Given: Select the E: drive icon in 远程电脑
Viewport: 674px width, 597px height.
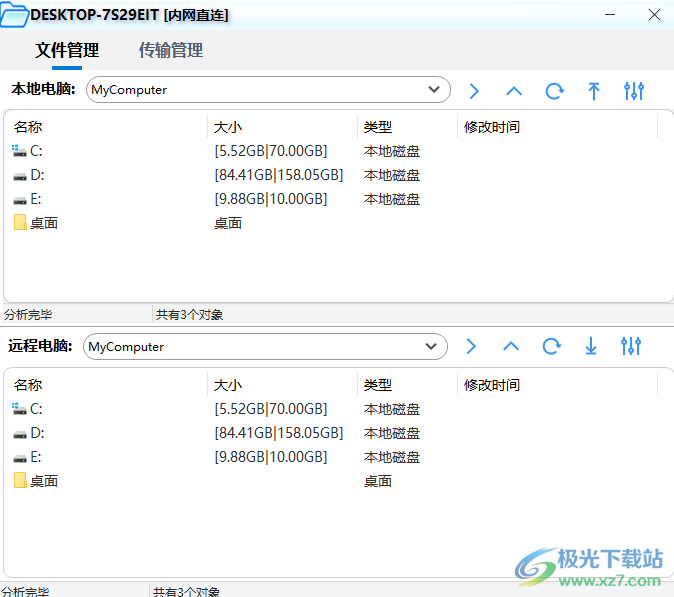Looking at the screenshot, I should (x=20, y=458).
